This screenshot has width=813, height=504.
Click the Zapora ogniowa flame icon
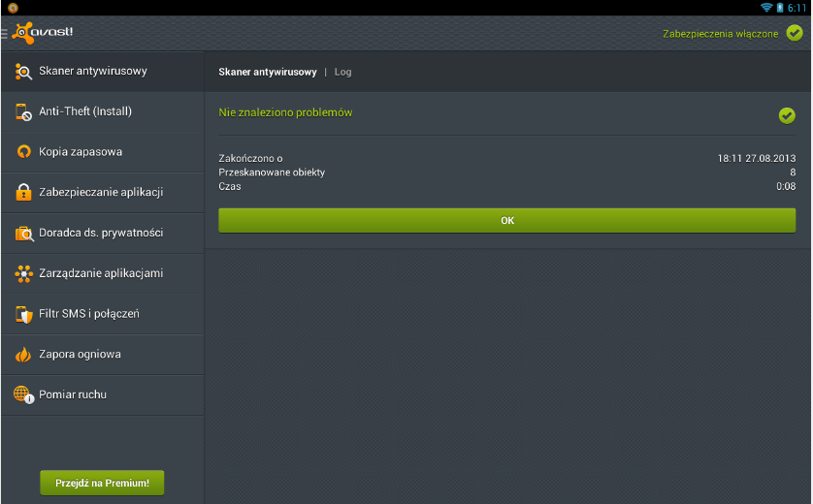tap(23, 355)
